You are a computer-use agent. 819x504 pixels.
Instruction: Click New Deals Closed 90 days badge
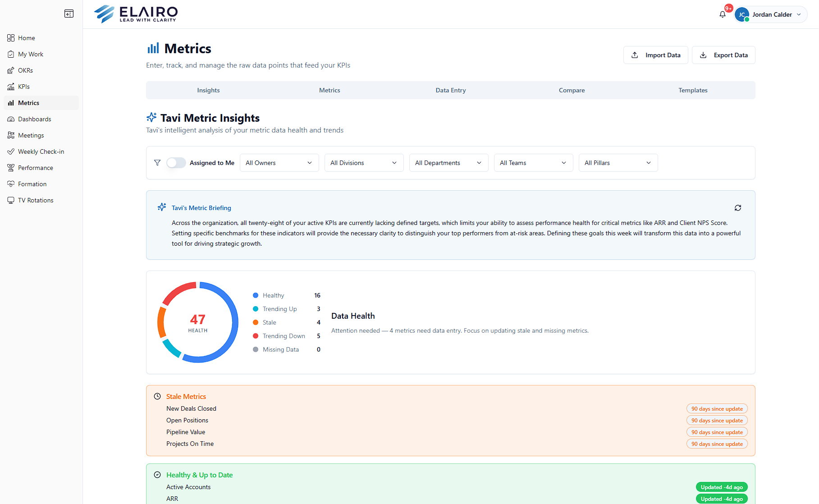[717, 408]
